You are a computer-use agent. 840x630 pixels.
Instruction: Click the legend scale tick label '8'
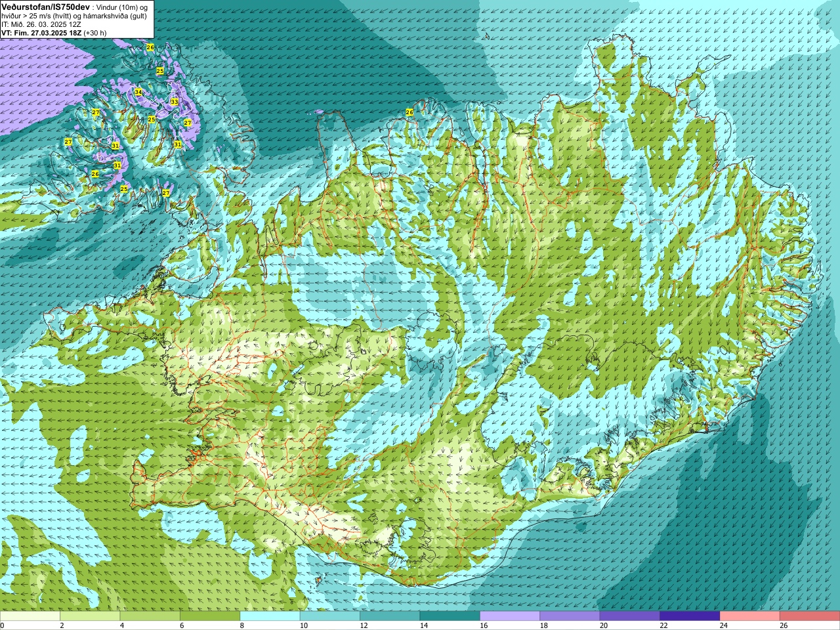241,625
